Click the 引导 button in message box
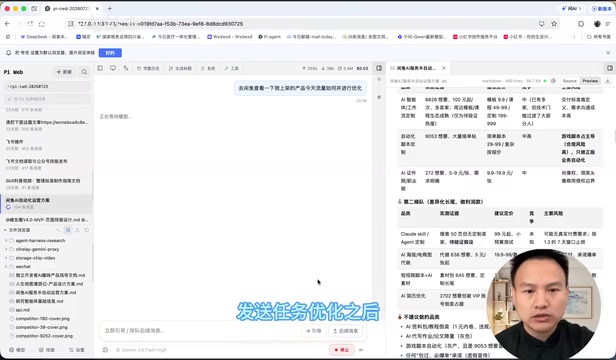This screenshot has height=360, width=616. (x=313, y=331)
